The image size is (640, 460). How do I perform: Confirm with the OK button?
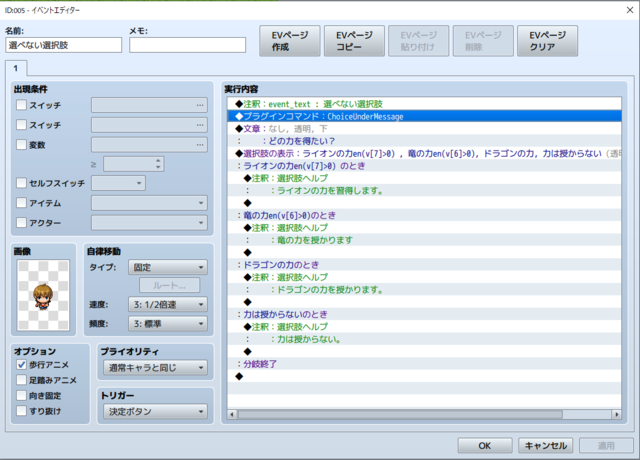pyautogui.click(x=484, y=445)
